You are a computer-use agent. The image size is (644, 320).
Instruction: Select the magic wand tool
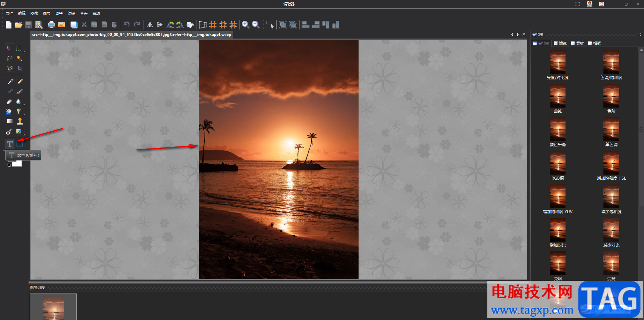click(19, 58)
